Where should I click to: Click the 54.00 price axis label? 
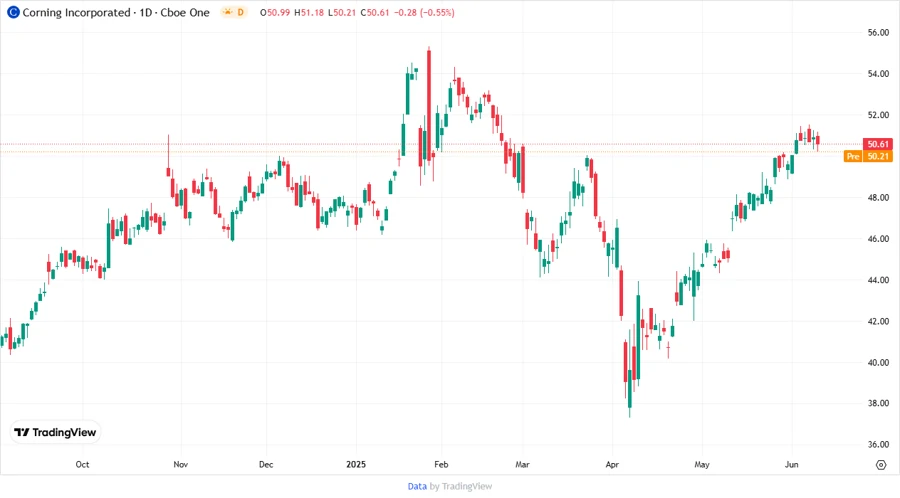878,74
